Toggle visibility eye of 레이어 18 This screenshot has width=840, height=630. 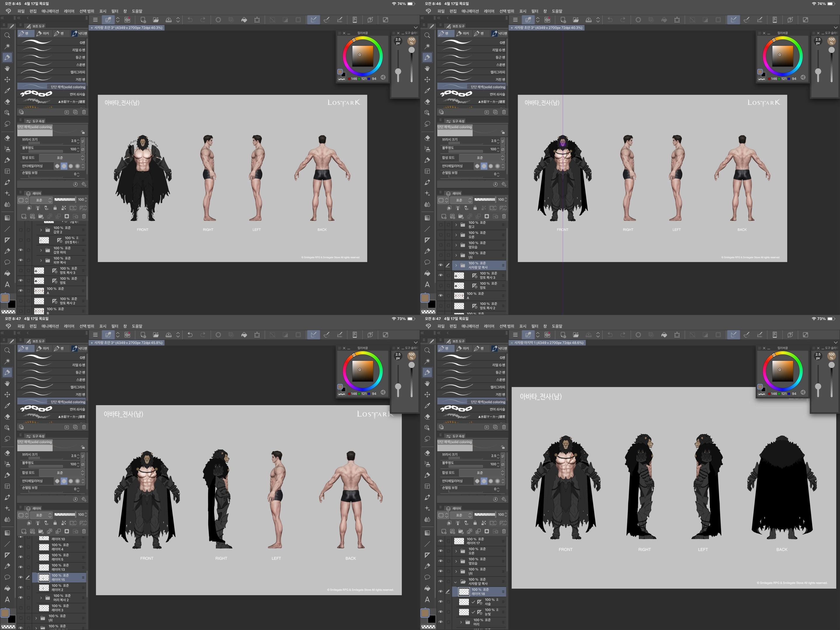pos(440,591)
